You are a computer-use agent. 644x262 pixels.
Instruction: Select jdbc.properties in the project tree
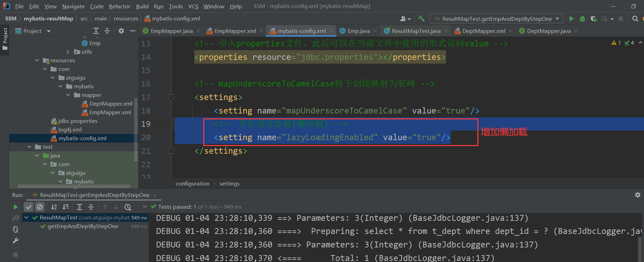pyautogui.click(x=78, y=121)
